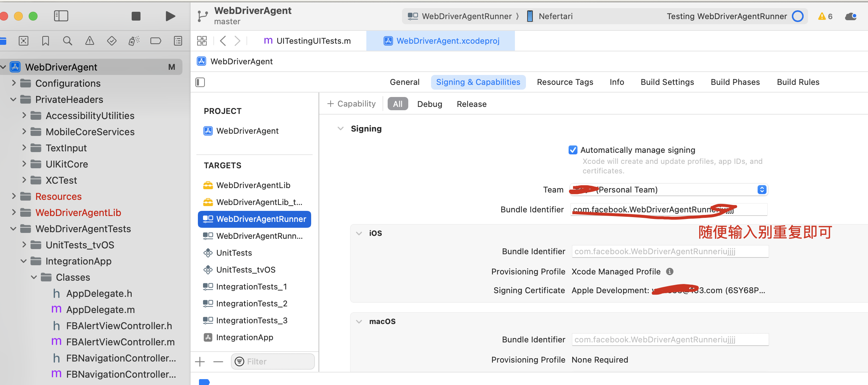
Task: Open the bookmark navigator icon
Action: pos(46,41)
